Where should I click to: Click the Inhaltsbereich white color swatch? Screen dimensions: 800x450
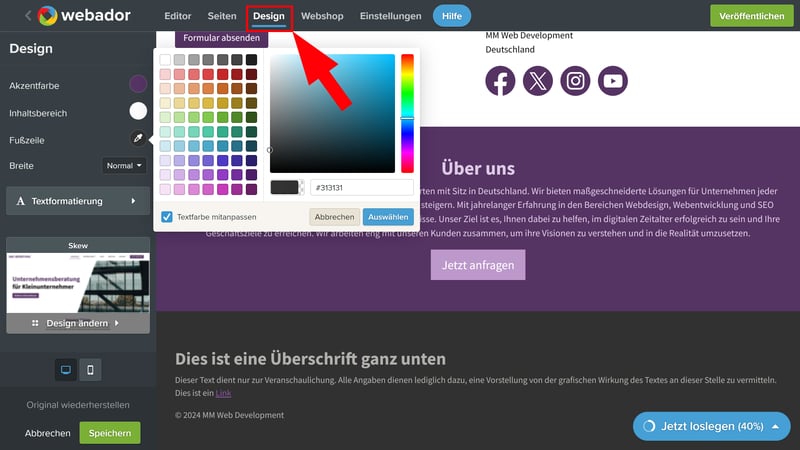138,111
